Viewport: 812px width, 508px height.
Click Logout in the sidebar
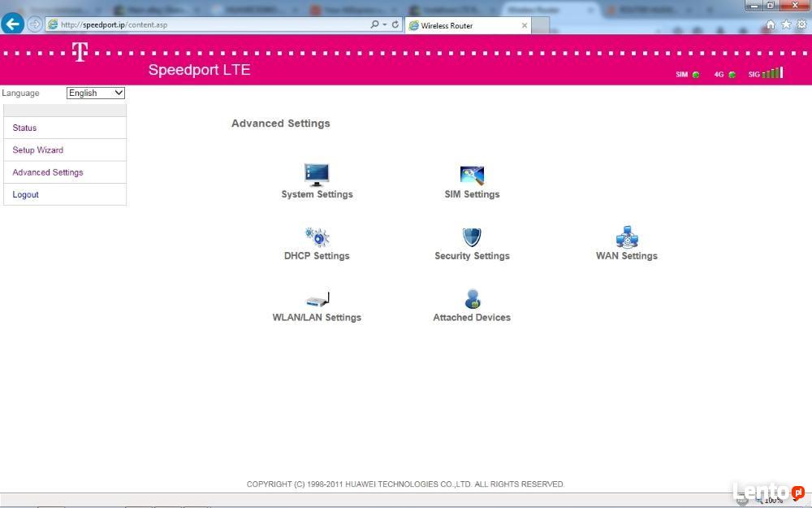(x=65, y=194)
